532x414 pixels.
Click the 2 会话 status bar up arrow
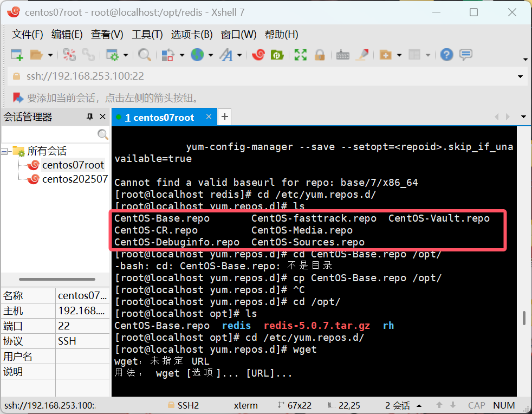419,405
